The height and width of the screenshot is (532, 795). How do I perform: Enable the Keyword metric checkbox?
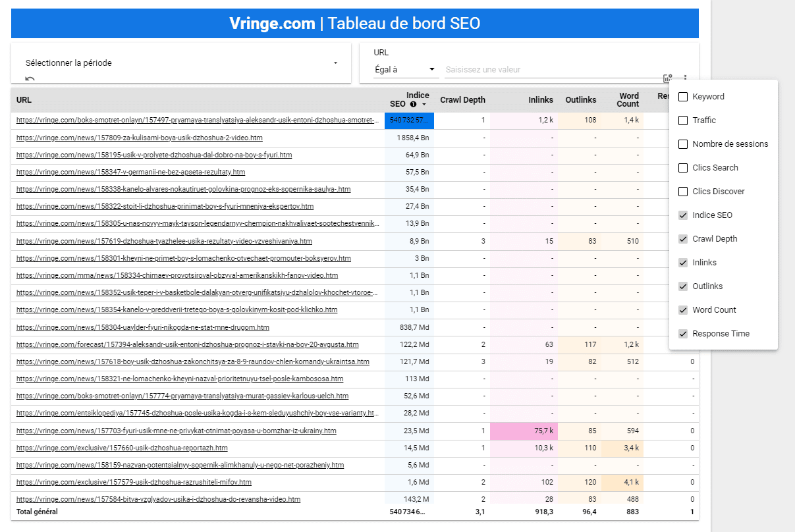pos(683,97)
